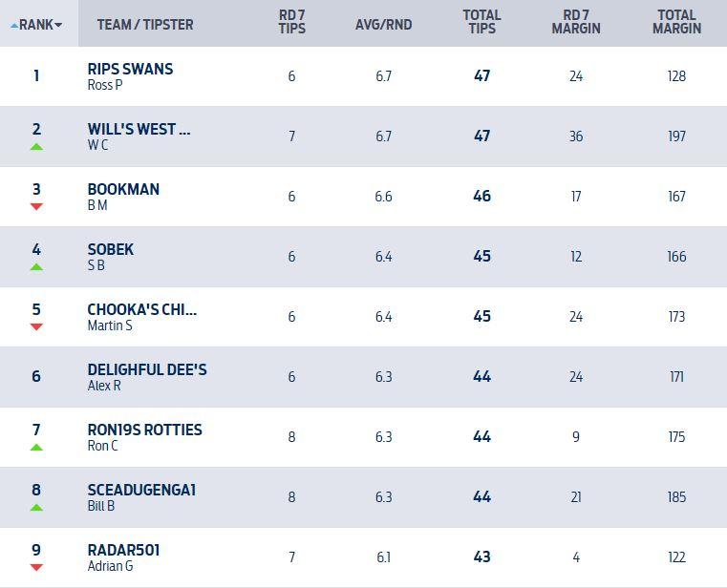Sort by the Total Margin header

(x=676, y=23)
